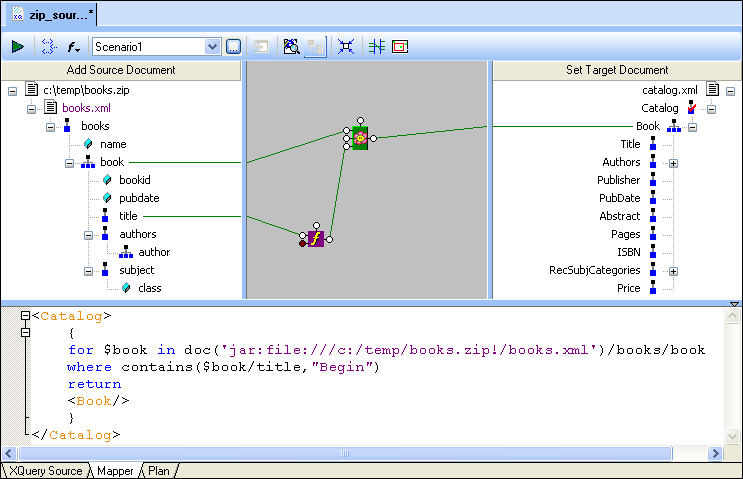Click the red-green rectangle toolbar icon
This screenshot has width=743, height=479.
(400, 46)
